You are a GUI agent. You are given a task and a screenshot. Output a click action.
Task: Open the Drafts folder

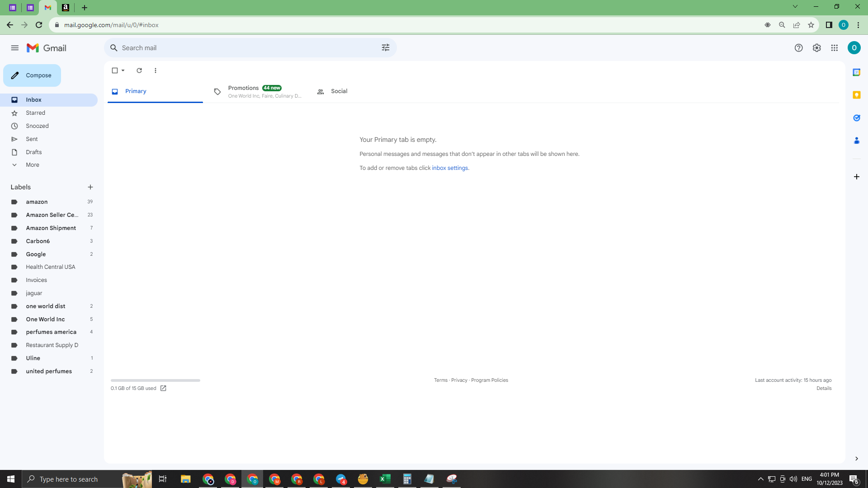coord(49,152)
